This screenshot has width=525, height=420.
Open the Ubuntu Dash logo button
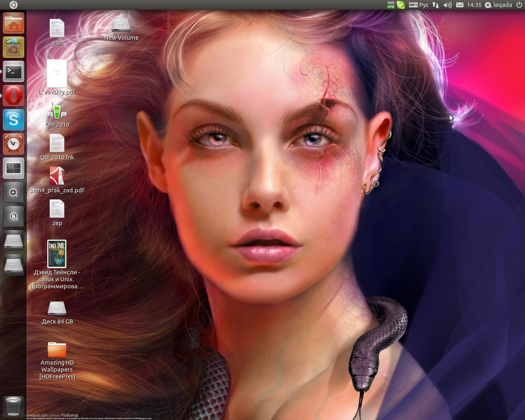[x=13, y=5]
